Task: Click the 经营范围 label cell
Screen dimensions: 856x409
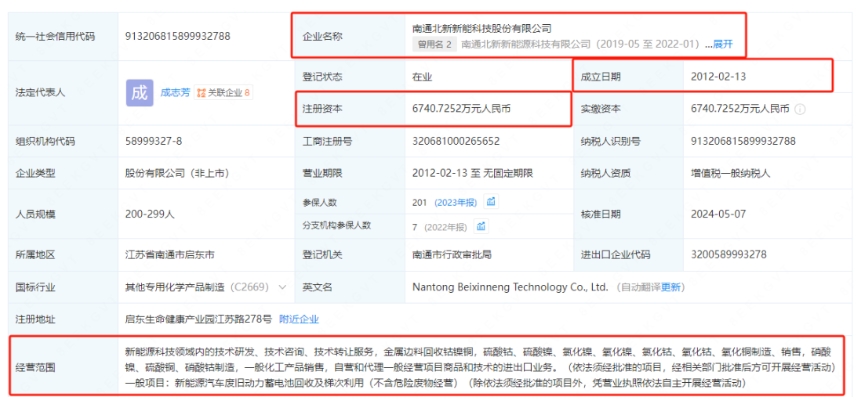Action: (x=63, y=367)
